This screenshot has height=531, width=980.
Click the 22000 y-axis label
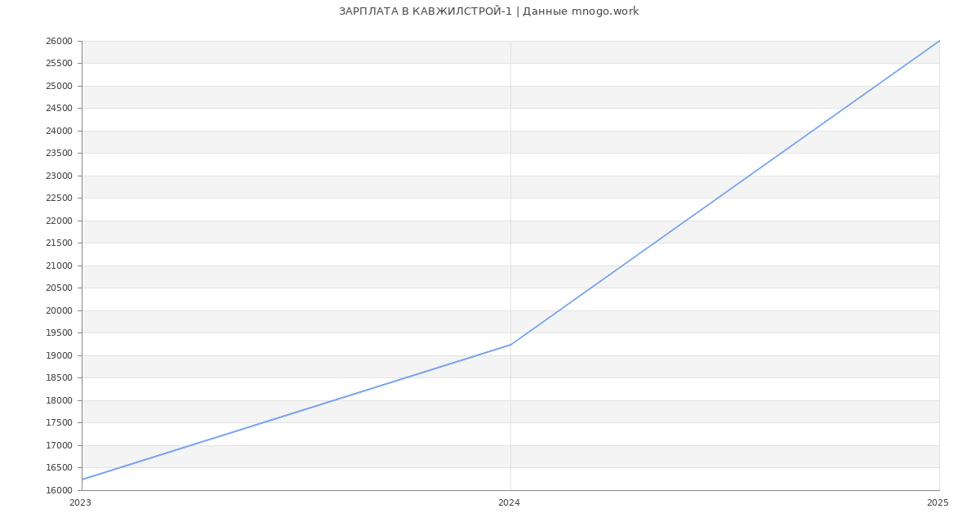coord(59,221)
